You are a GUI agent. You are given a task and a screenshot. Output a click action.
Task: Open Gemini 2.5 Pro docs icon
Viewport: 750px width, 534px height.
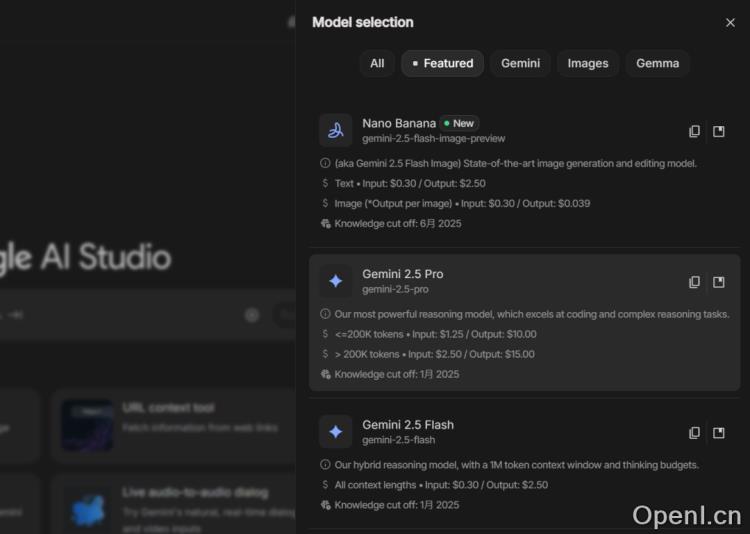(x=718, y=282)
